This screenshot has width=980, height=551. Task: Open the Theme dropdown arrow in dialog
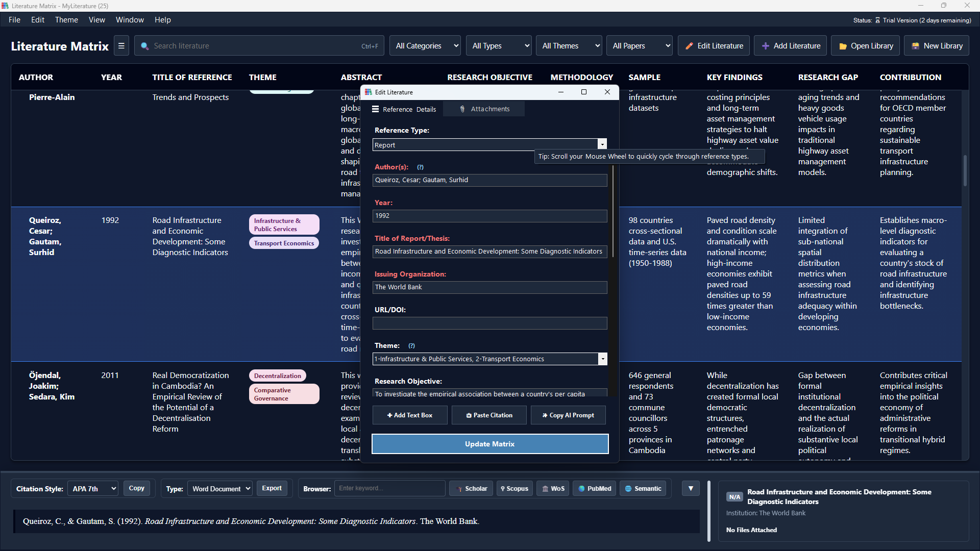(x=602, y=359)
